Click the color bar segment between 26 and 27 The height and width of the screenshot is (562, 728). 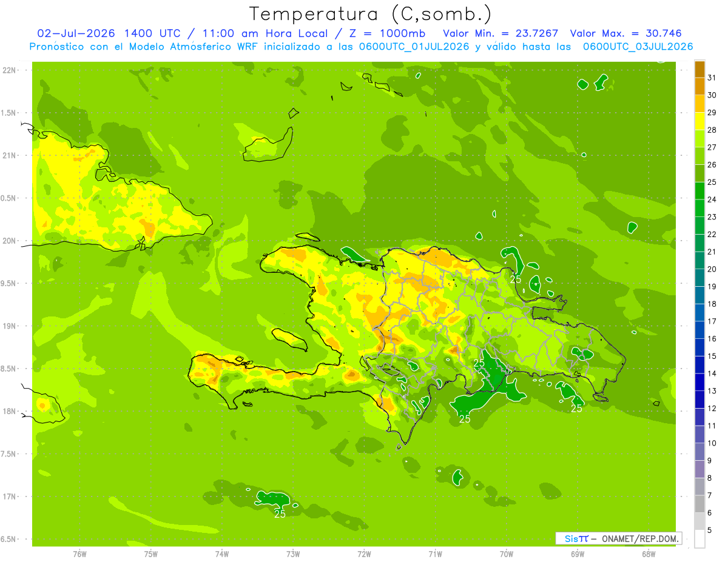click(x=699, y=156)
